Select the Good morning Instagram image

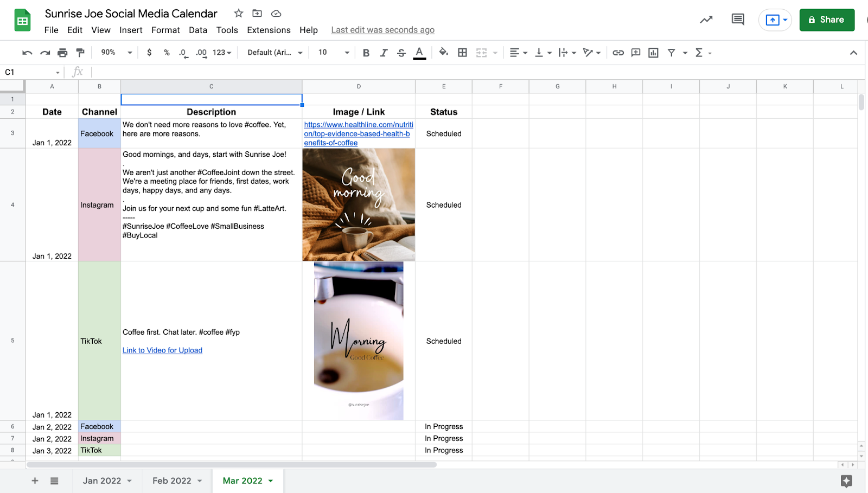click(359, 205)
